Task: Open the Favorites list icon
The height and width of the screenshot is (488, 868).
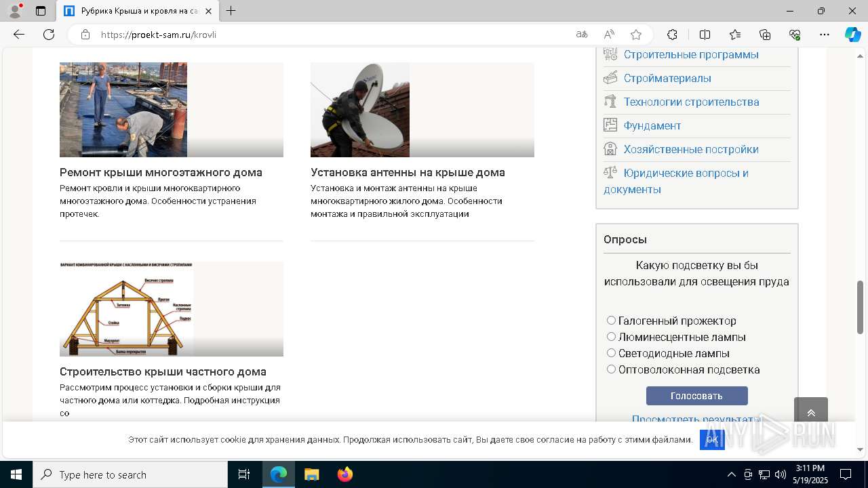Action: point(735,35)
